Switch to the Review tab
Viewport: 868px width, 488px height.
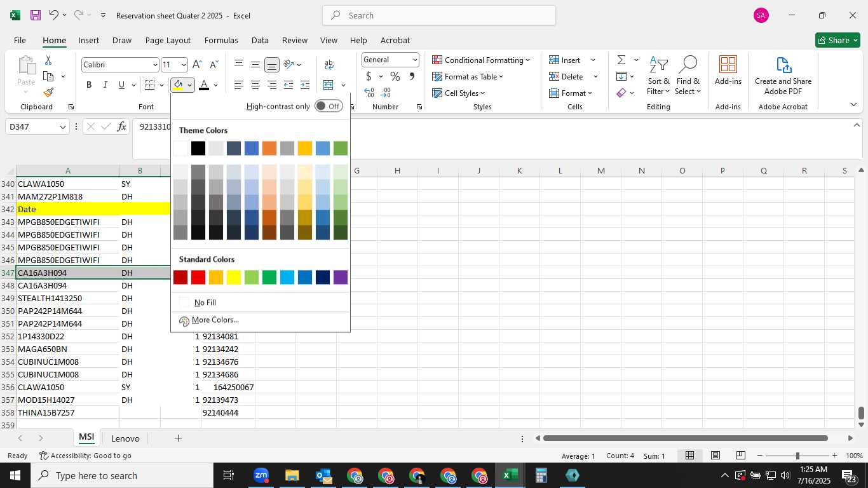tap(295, 40)
